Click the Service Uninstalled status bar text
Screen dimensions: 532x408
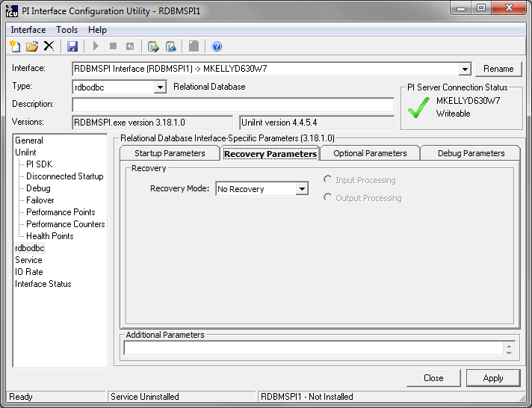(144, 397)
